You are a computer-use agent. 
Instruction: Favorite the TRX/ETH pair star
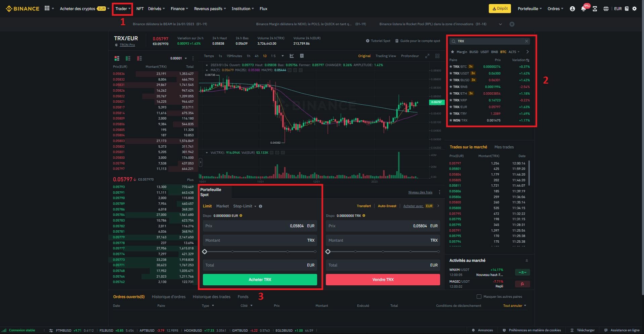coord(451,93)
